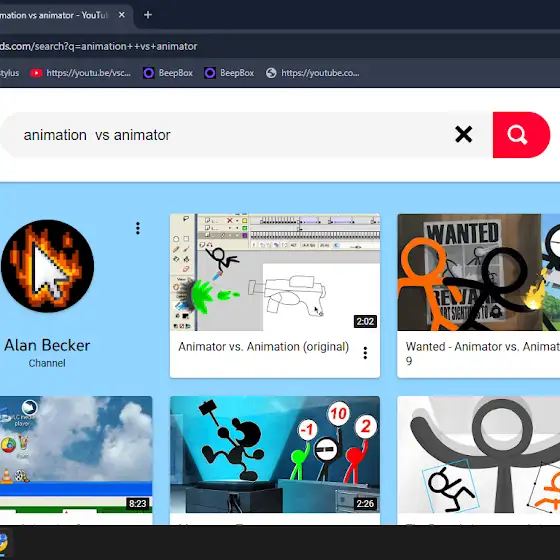This screenshot has height=560, width=560.
Task: Click the 2:02 duration badge
Action: coord(365,322)
